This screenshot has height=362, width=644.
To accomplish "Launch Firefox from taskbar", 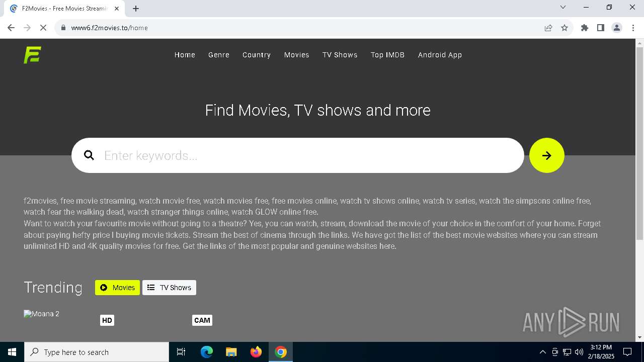I will (256, 352).
